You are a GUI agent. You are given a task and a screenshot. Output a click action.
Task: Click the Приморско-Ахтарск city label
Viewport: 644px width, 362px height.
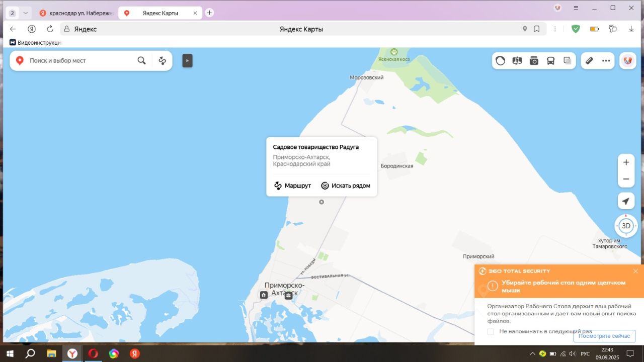(x=284, y=289)
